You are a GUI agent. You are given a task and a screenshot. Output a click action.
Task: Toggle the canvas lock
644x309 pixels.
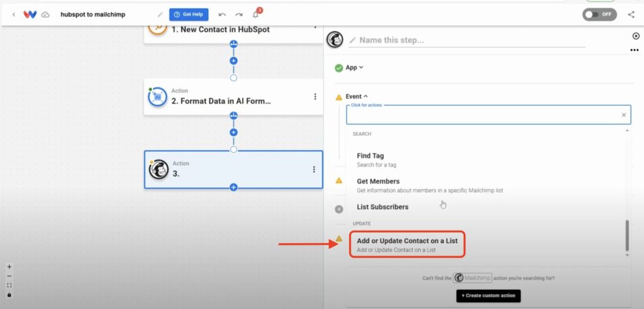click(x=9, y=295)
